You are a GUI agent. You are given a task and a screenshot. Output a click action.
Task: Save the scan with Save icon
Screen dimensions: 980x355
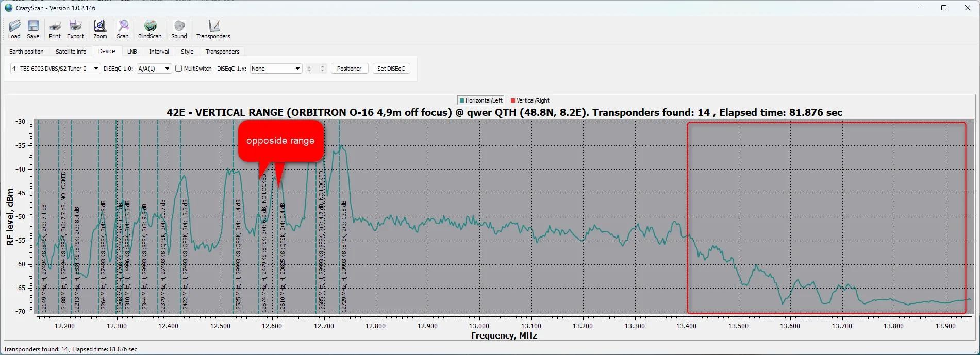click(x=33, y=29)
